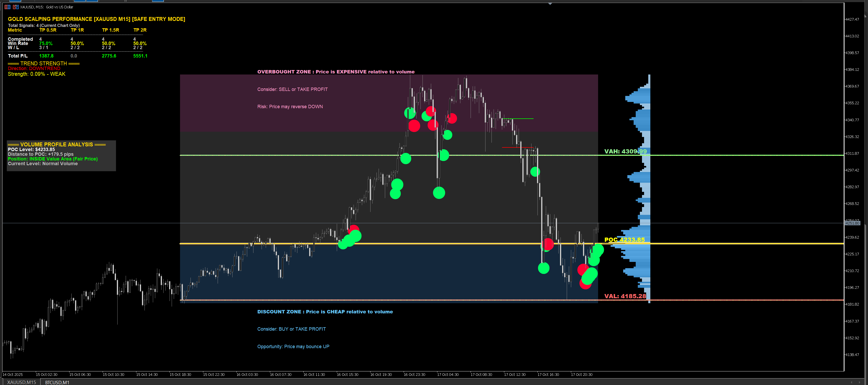Click the red-blue one-click trading panel icon

pyautogui.click(x=7, y=7)
